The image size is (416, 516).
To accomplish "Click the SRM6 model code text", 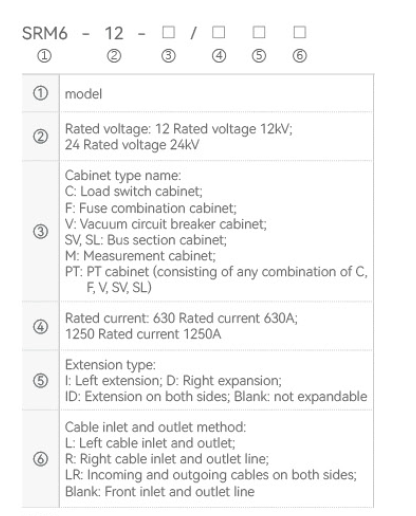I will [x=45, y=33].
